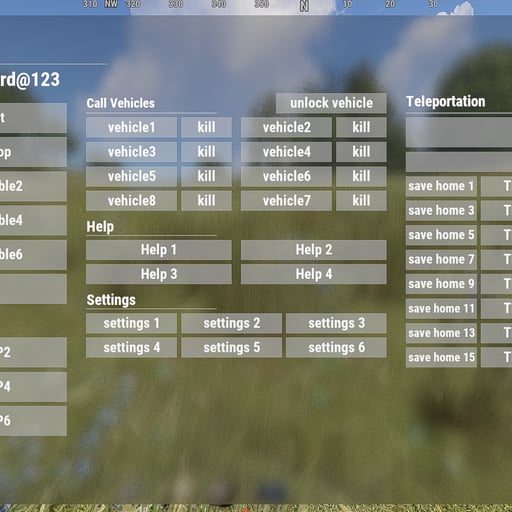
Task: Open Help 1
Action: pos(159,250)
